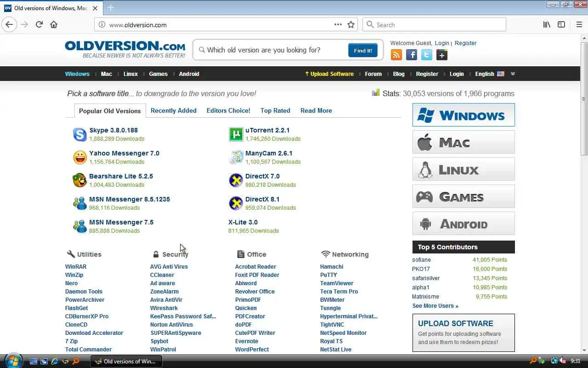Click the Register link near Welcome Guest
The image size is (588, 368).
click(x=465, y=43)
